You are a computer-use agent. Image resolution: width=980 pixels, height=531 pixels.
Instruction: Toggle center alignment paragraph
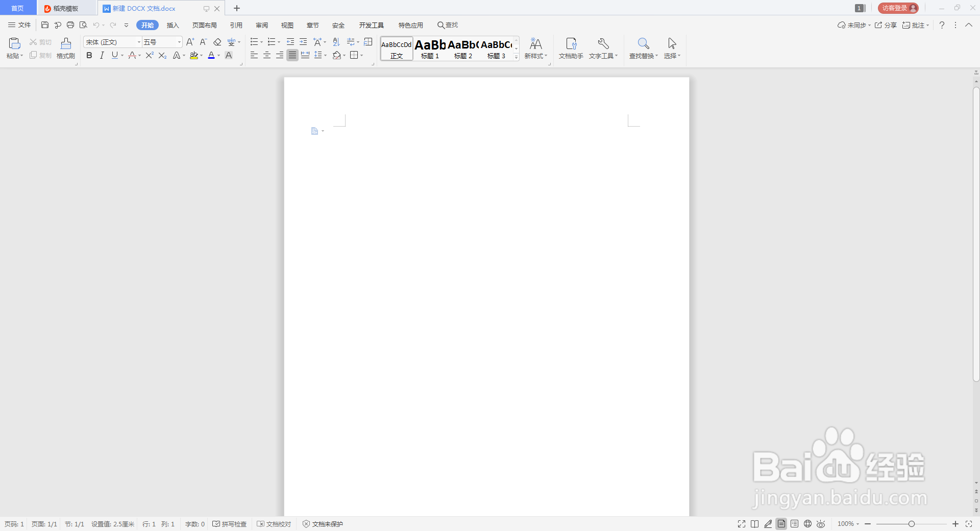[x=267, y=55]
